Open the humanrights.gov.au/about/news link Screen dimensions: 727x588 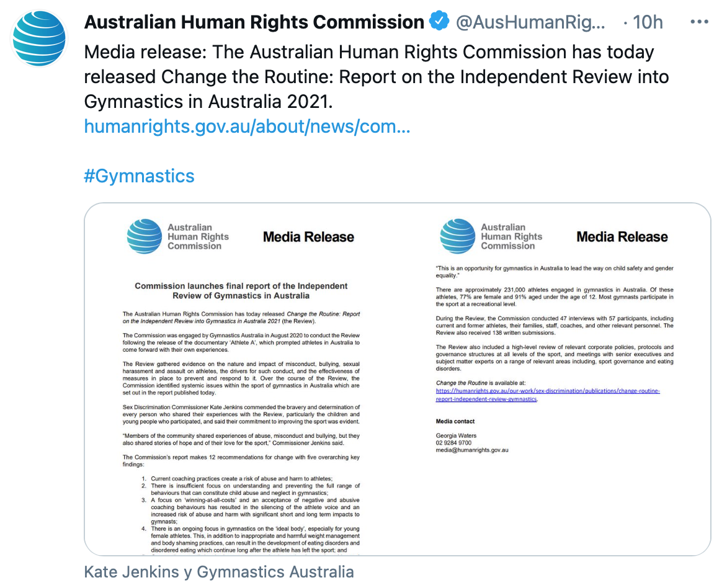pos(247,126)
